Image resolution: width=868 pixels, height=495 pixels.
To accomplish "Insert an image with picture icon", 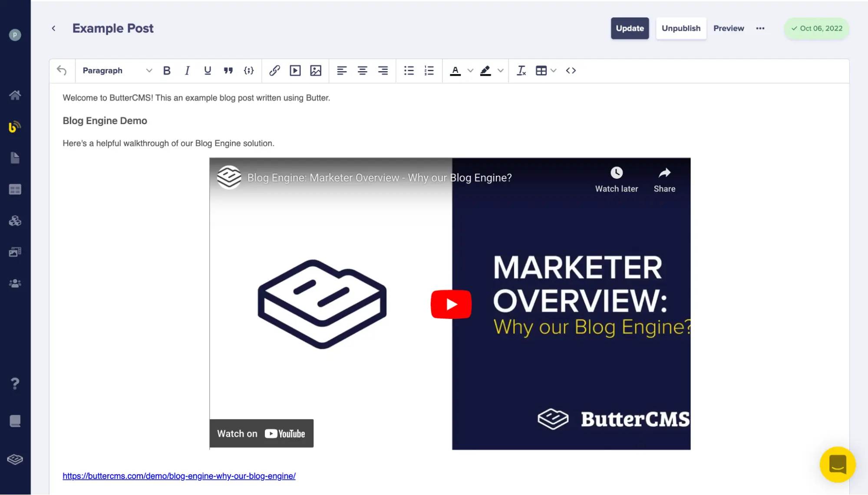I will 316,70.
